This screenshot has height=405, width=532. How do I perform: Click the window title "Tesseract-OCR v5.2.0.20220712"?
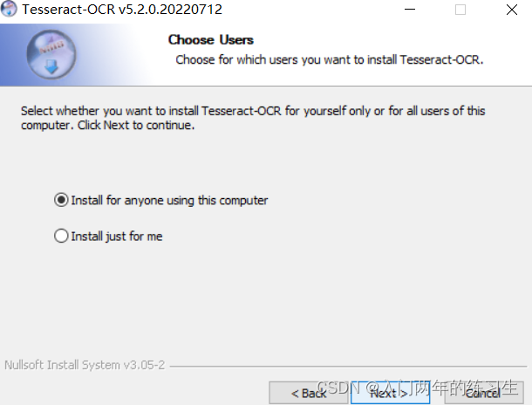[122, 10]
